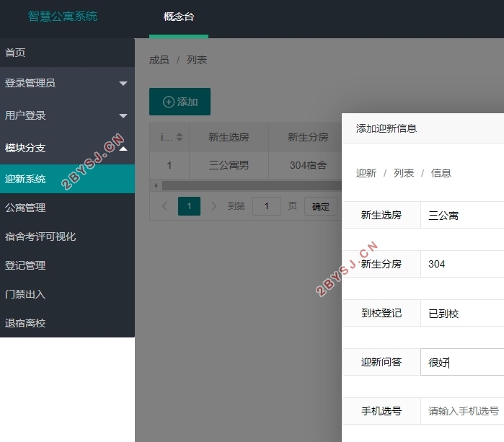Click the 智慧公寓系统 logo title
The image size is (504, 442).
tap(62, 16)
